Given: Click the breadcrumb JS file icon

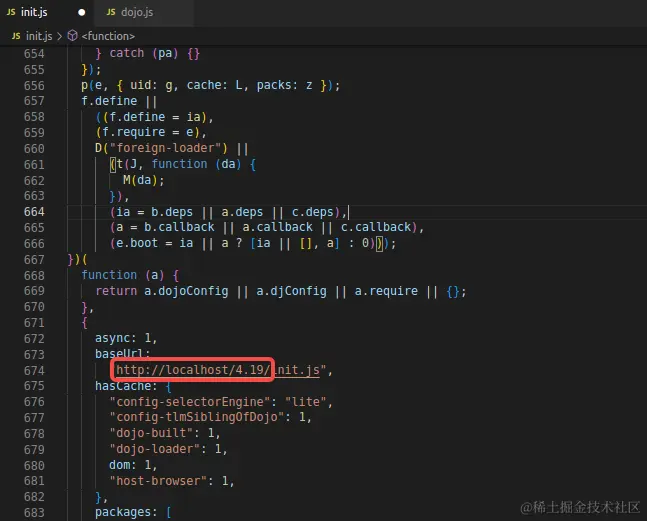Looking at the screenshot, I should click(16, 36).
